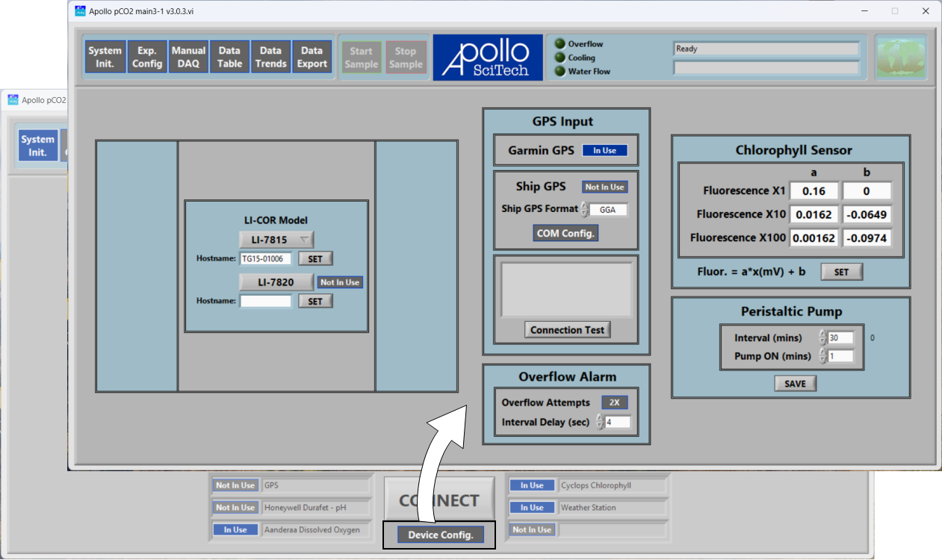Viewport: 942px width, 560px height.
Task: Click the Cooling status indicator light
Action: (559, 57)
